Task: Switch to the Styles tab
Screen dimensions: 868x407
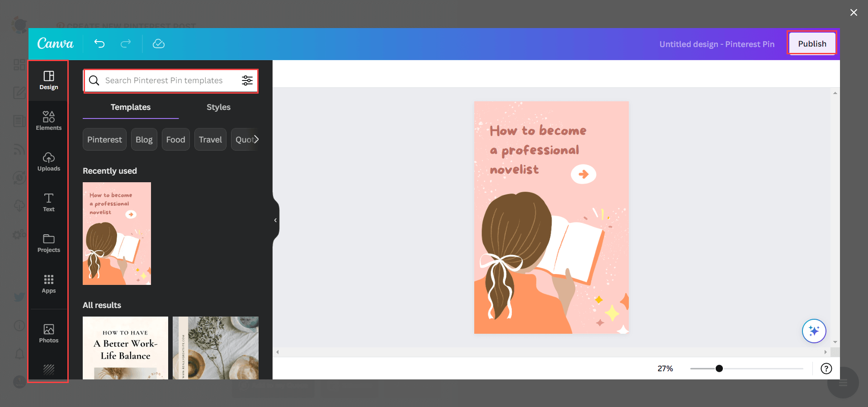Action: click(218, 107)
